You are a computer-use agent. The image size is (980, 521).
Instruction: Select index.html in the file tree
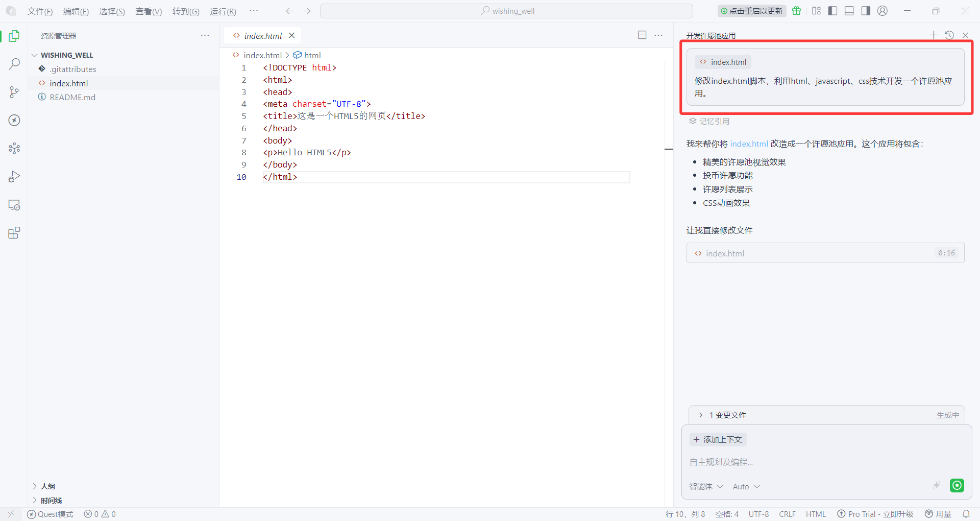(x=68, y=83)
